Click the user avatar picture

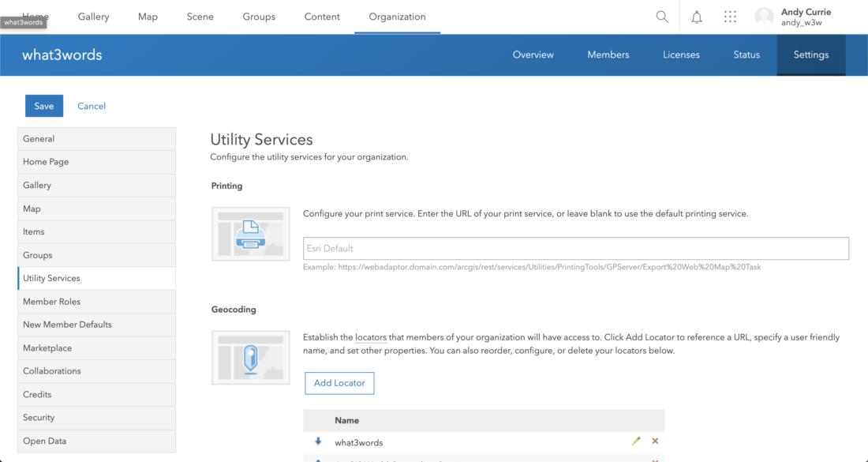[764, 17]
